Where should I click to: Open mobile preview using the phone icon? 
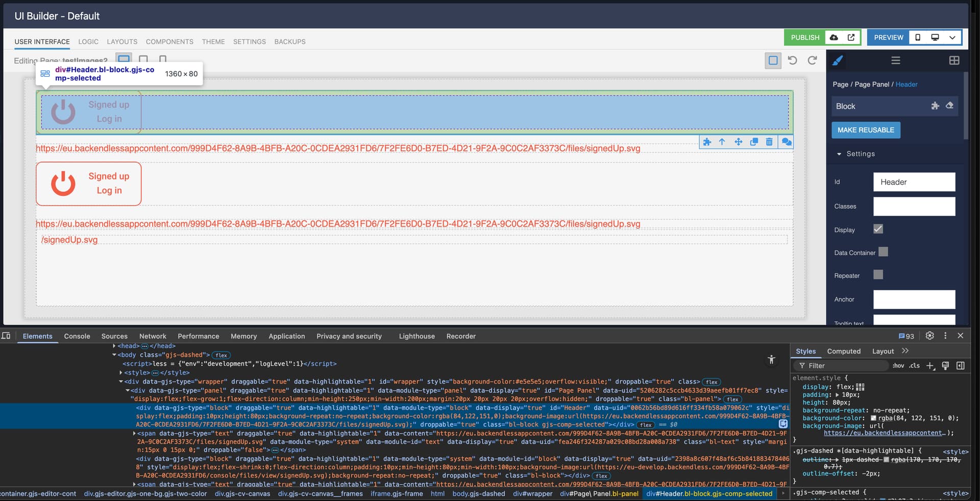point(918,37)
